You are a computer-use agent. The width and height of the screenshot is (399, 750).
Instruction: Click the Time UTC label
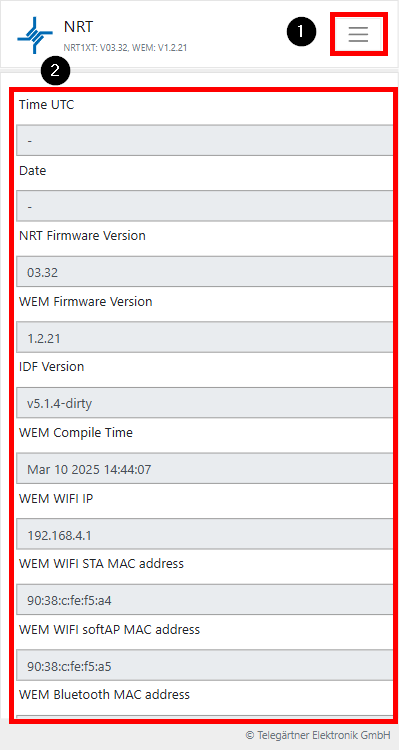click(46, 105)
